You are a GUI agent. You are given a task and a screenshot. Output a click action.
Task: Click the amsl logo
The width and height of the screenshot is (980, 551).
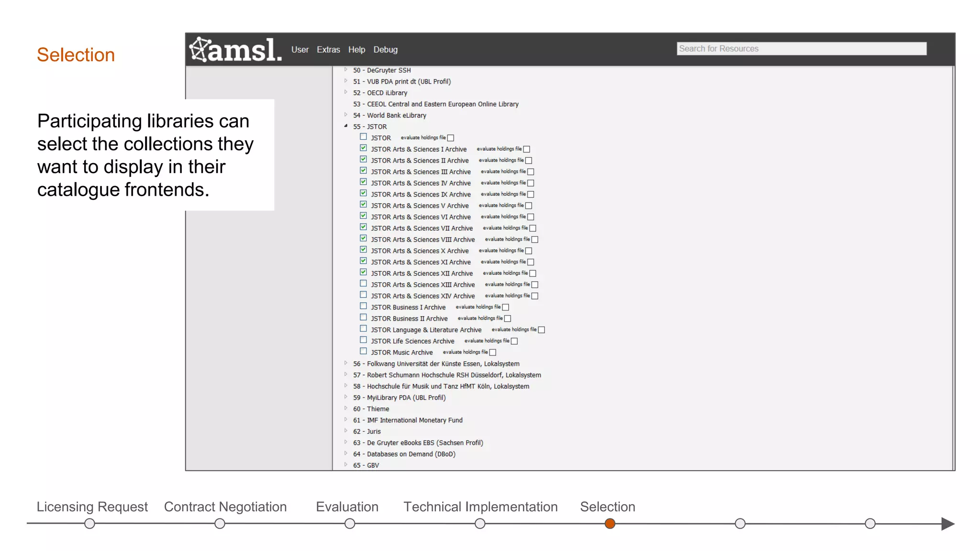[235, 50]
